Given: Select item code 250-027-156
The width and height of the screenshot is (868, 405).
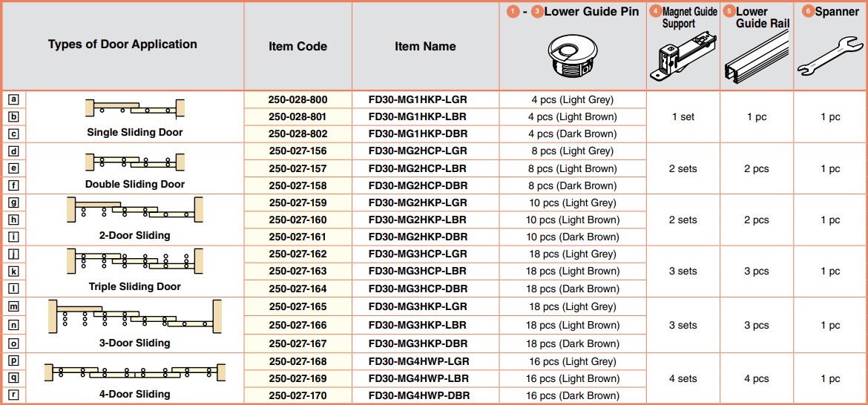Looking at the screenshot, I should tap(297, 151).
